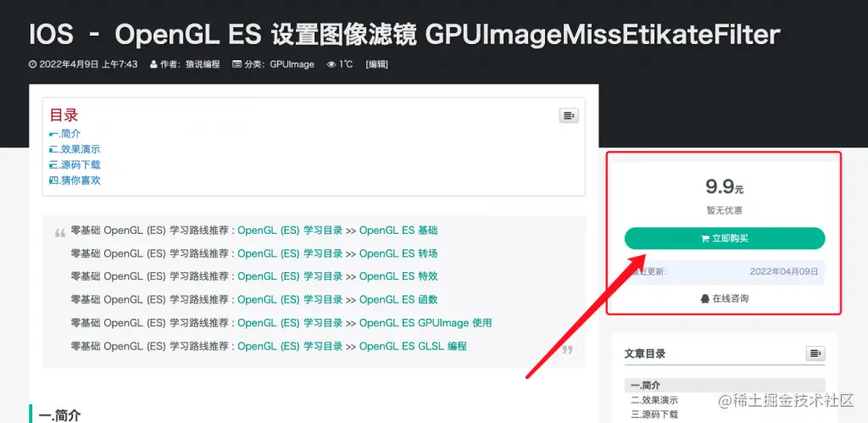Open OpenGL (ES) 学习目录 link before GLSL 编程
Image resolution: width=868 pixels, height=423 pixels.
tap(290, 346)
